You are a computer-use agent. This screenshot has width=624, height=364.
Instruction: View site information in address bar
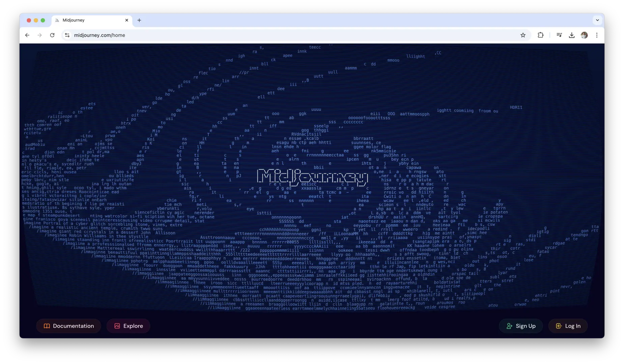point(67,35)
